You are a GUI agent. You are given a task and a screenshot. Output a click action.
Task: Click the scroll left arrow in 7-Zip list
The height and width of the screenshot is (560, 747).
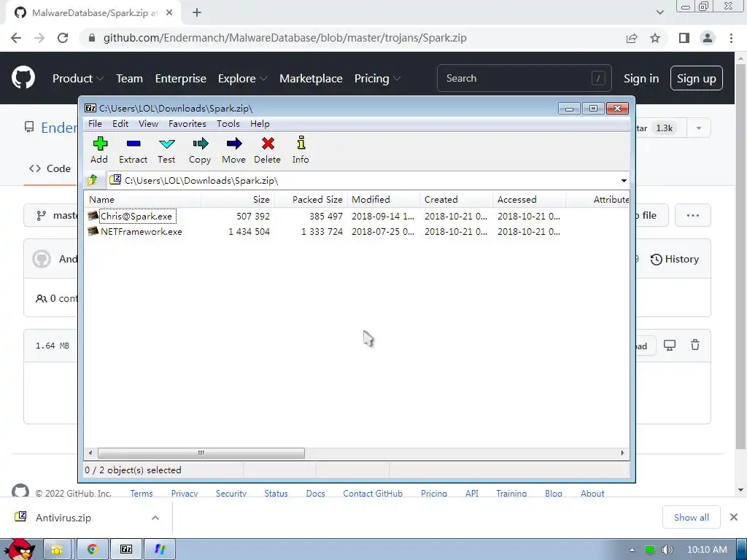coord(90,453)
